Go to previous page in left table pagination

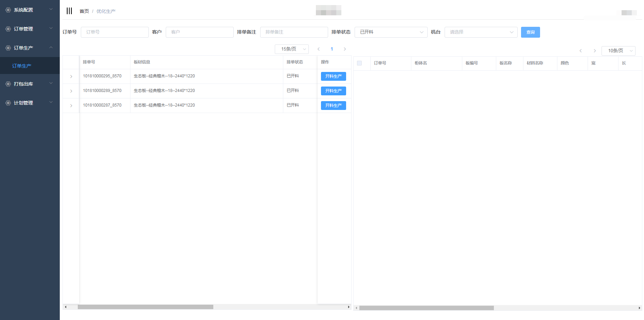tap(319, 49)
